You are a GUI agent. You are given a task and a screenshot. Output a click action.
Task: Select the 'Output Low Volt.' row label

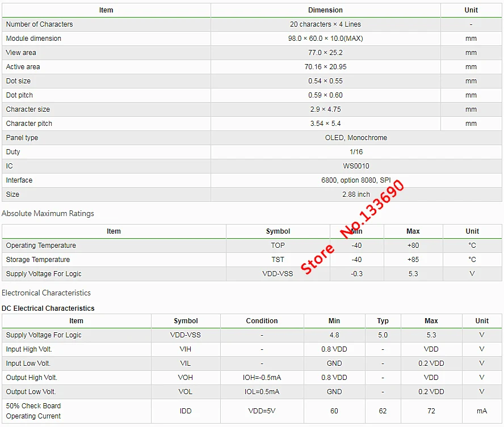pos(31,391)
